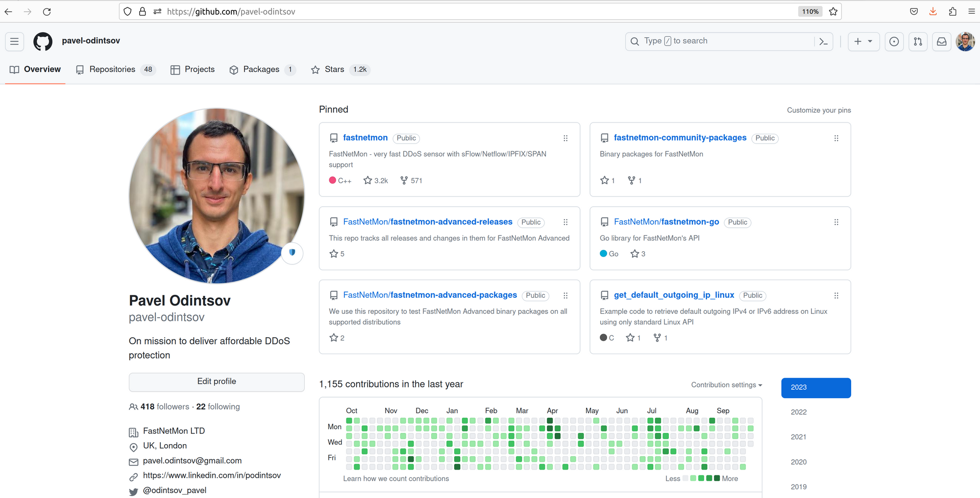
Task: Grab drag handle on fastnetmon-go pin
Action: (x=836, y=222)
